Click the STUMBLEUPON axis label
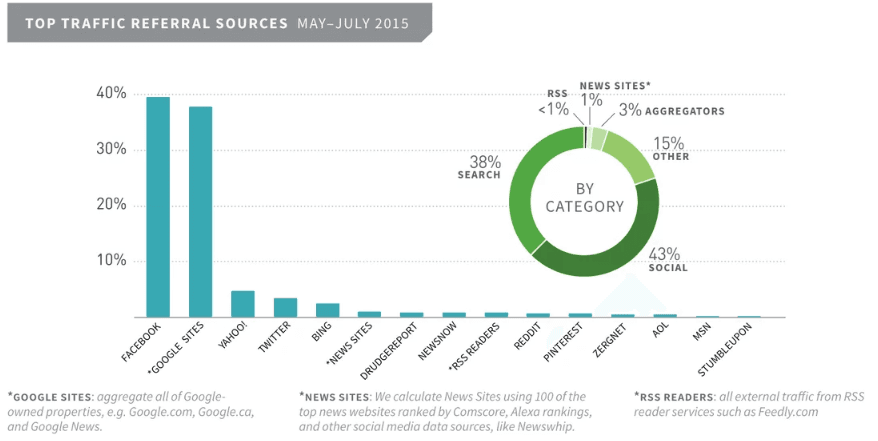 click(x=725, y=349)
